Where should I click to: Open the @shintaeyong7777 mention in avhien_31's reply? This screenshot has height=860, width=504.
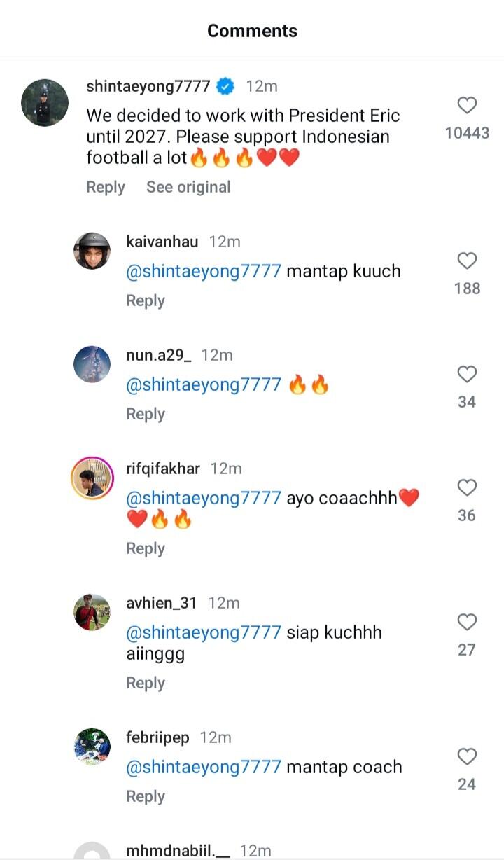click(203, 633)
